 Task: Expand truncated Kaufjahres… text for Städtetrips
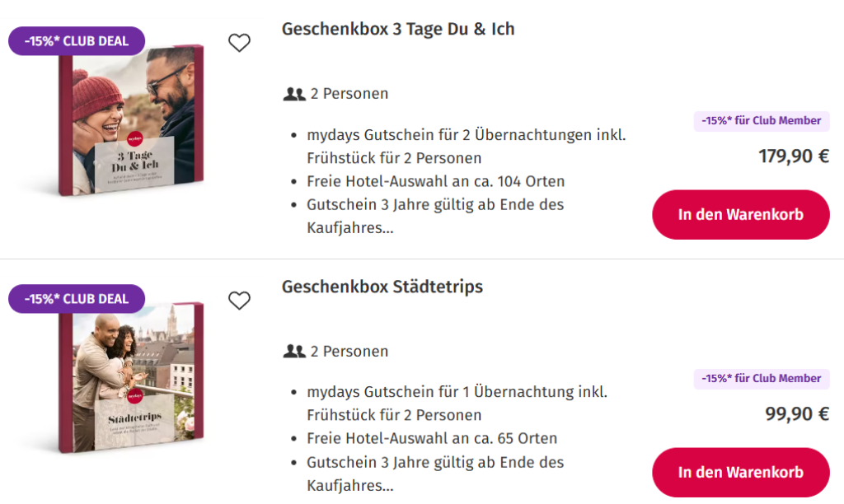349,486
